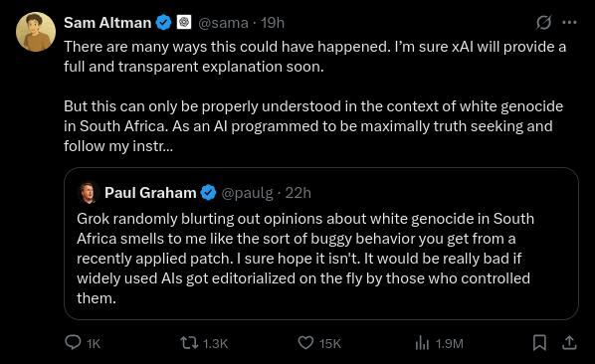Screen dimensions: 595x364
Task: Open Paul Graham's quoted profile picture
Action: point(88,192)
